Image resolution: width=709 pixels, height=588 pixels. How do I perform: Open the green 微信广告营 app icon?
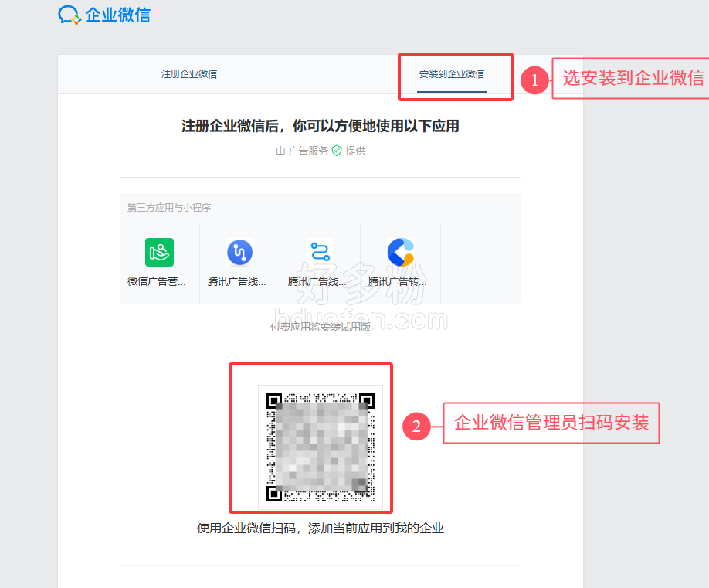coord(159,252)
